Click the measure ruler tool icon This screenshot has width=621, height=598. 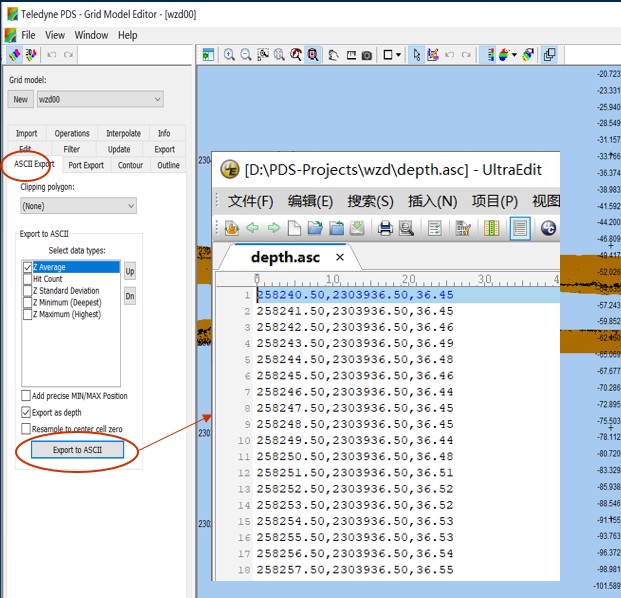[351, 55]
